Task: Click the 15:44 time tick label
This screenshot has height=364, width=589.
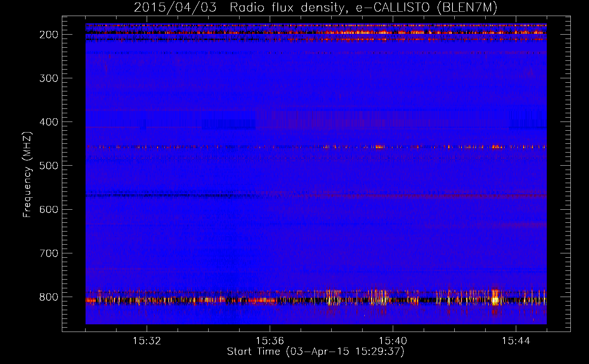Action: 516,341
